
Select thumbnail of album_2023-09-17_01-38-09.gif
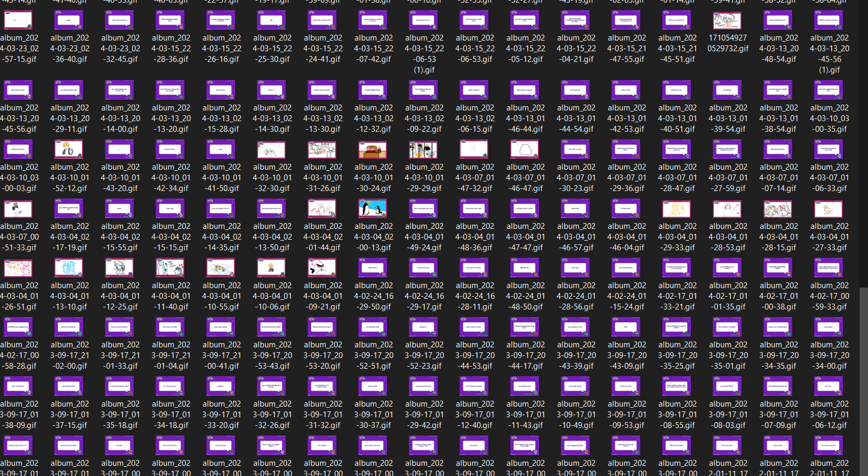coord(18,386)
